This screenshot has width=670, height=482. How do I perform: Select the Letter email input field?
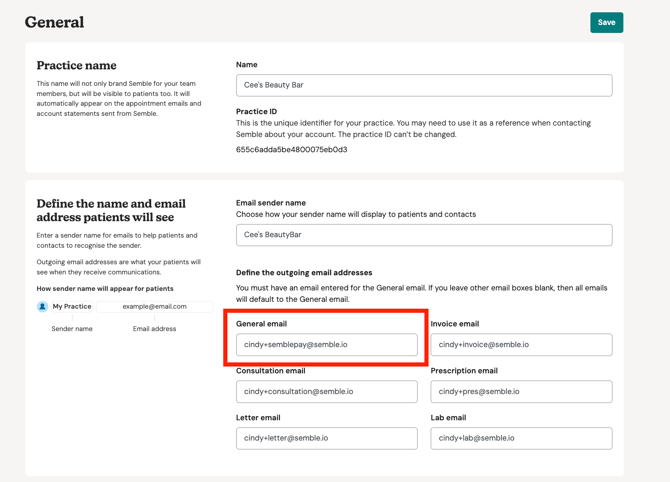click(x=327, y=438)
